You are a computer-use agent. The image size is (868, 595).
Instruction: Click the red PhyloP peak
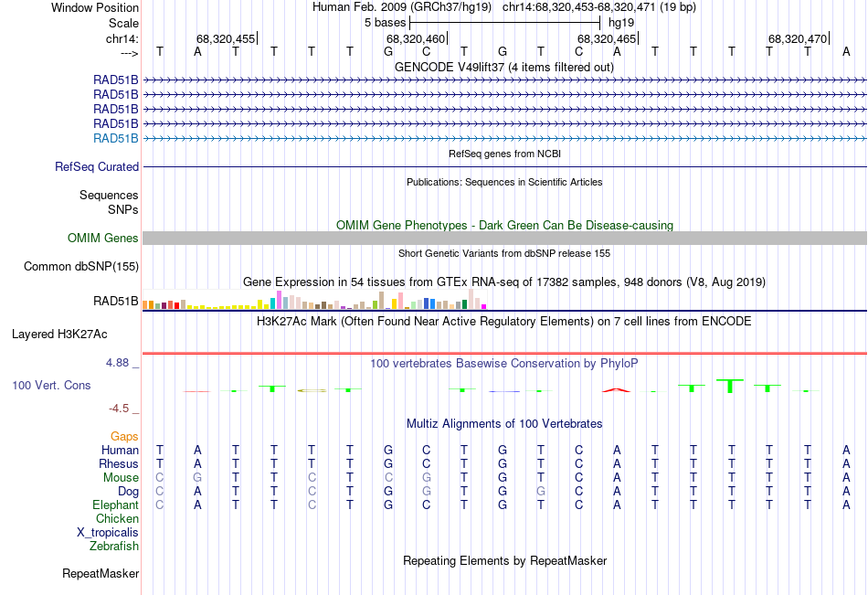click(616, 389)
